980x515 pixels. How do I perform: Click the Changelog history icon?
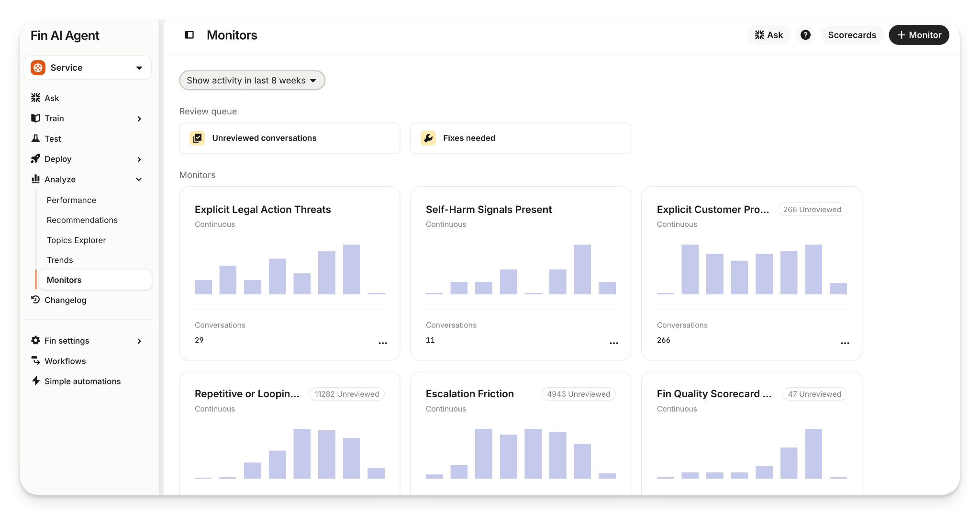35,300
